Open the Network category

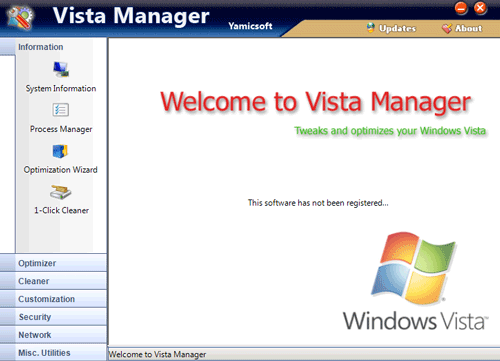pyautogui.click(x=53, y=335)
